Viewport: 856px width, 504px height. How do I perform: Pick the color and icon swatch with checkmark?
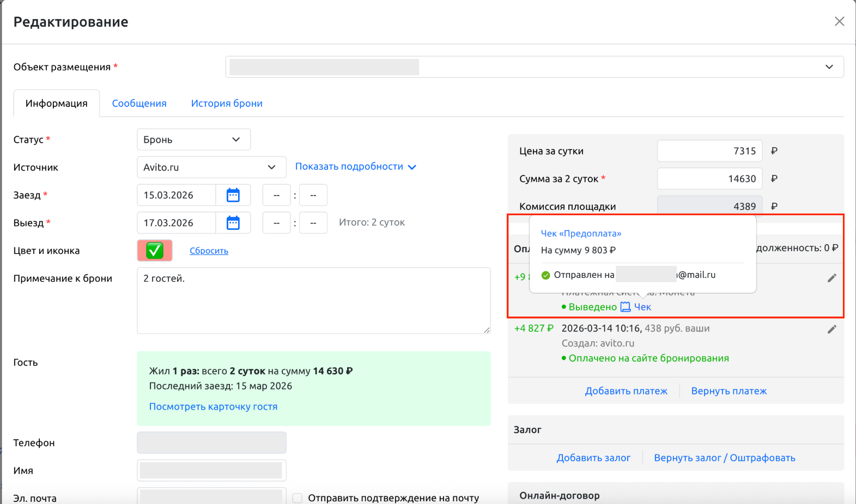(x=155, y=251)
